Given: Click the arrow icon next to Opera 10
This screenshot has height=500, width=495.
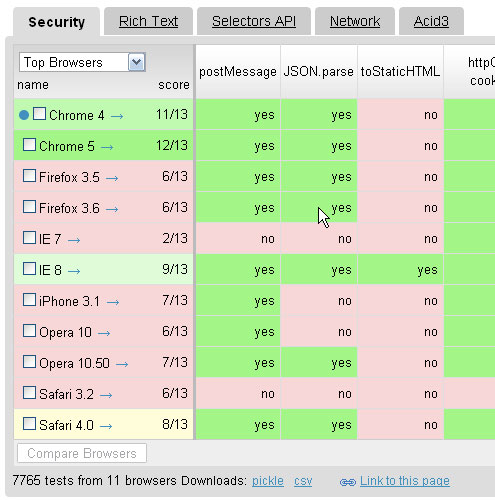Looking at the screenshot, I should (x=104, y=333).
